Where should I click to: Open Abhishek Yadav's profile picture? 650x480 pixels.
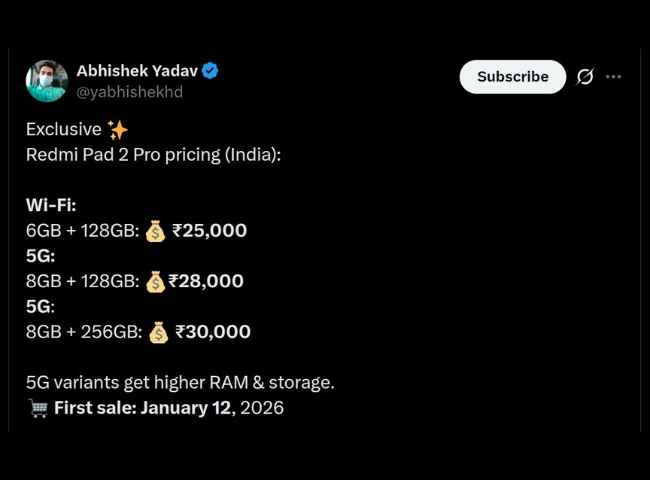(x=47, y=81)
